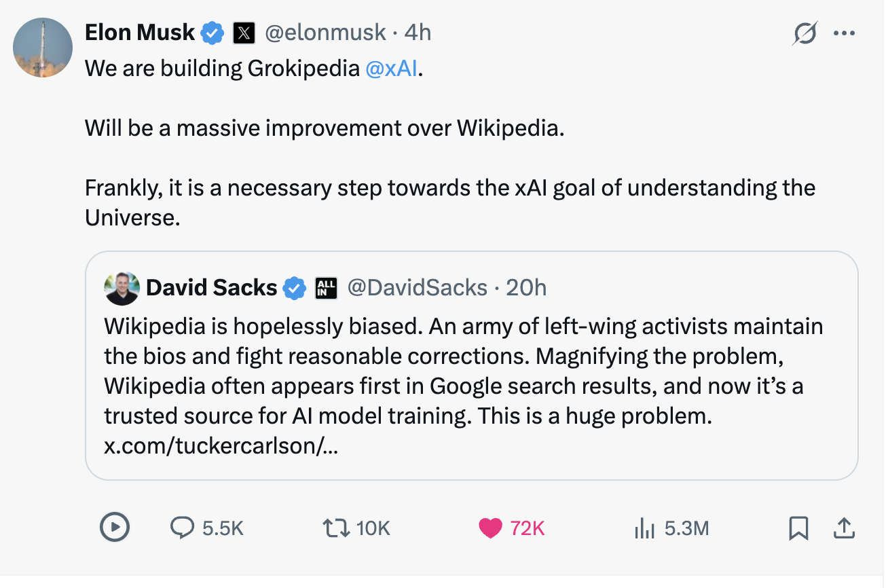
Task: Open David Sacks' profile avatar
Action: (122, 289)
